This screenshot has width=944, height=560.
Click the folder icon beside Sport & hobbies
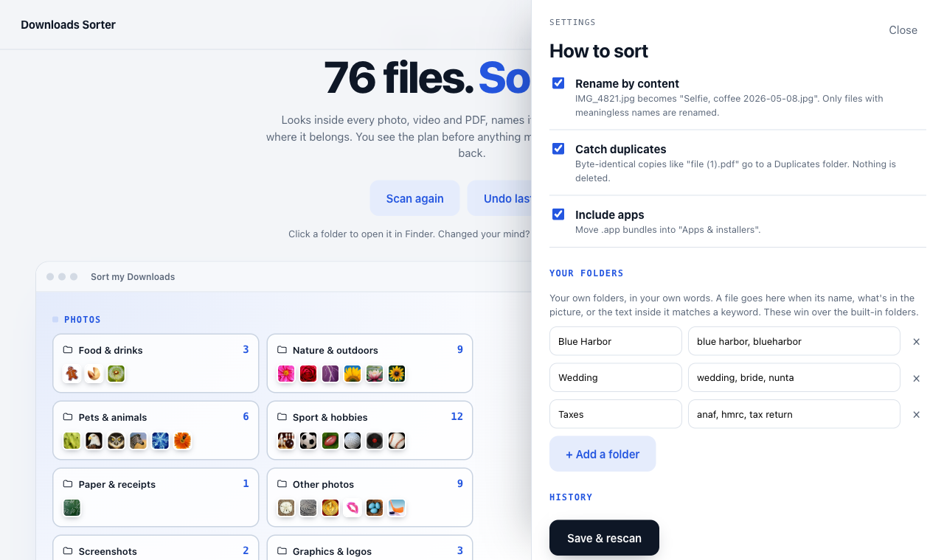click(x=282, y=417)
